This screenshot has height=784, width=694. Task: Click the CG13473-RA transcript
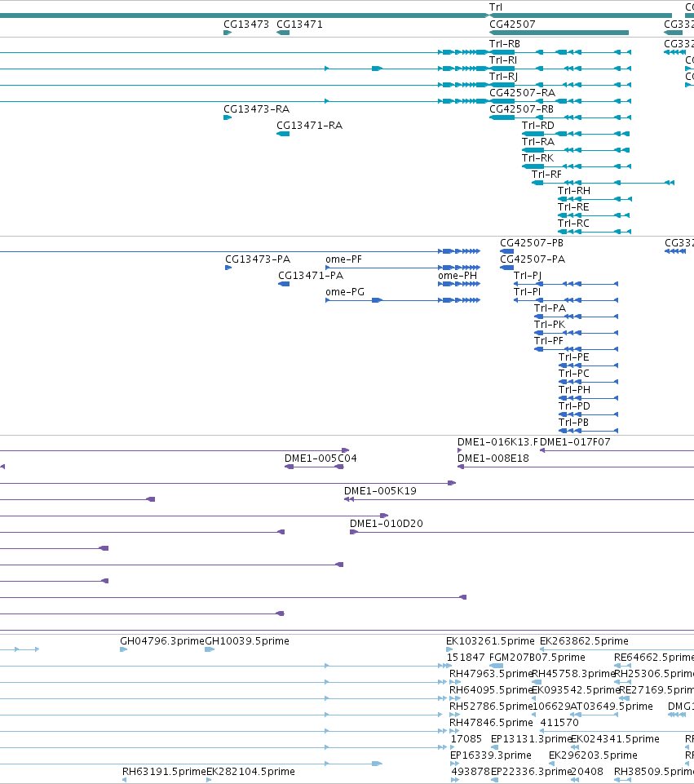(x=228, y=117)
